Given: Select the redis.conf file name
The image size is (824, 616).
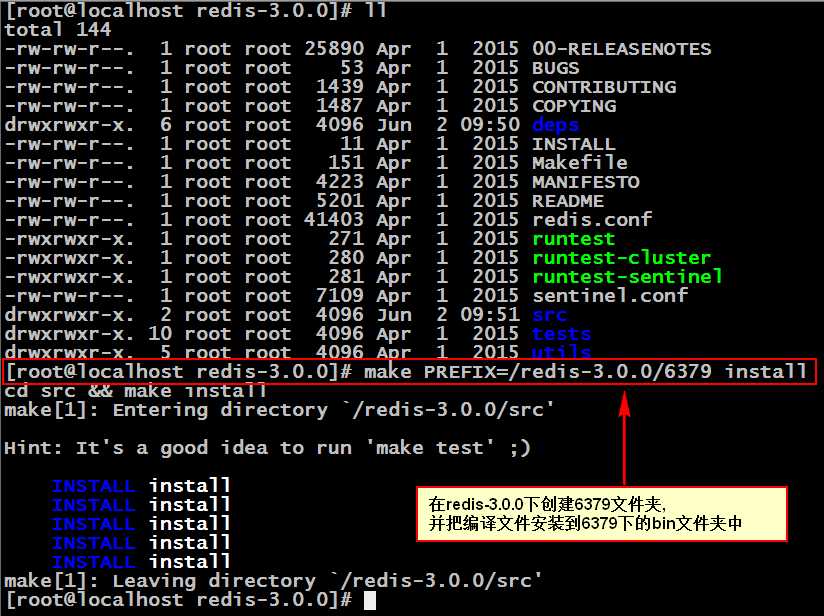Looking at the screenshot, I should pyautogui.click(x=592, y=219).
